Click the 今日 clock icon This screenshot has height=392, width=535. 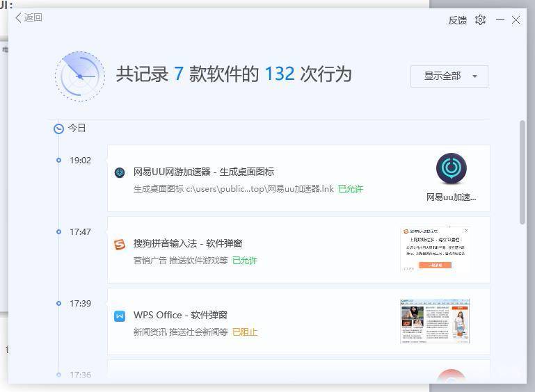click(x=58, y=129)
